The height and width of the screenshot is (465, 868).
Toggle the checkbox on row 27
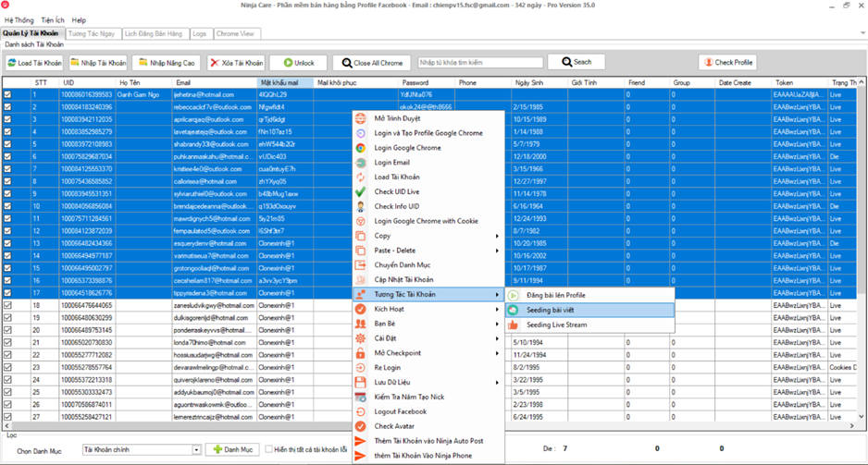pyautogui.click(x=7, y=417)
